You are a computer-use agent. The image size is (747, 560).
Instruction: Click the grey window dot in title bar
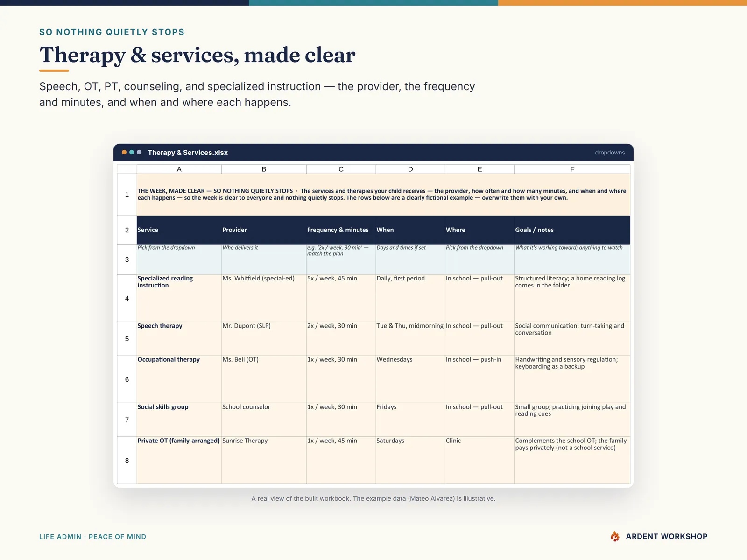pos(139,152)
